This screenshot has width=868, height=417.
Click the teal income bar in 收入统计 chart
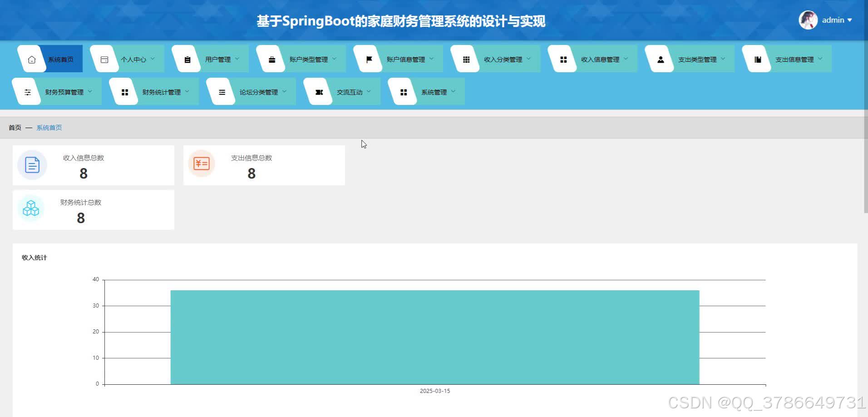click(434, 336)
